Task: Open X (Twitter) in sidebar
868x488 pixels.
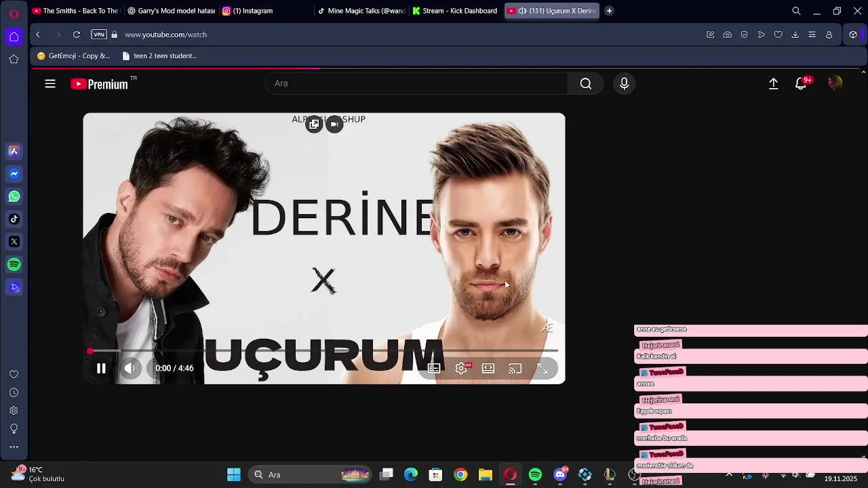Action: pyautogui.click(x=14, y=241)
